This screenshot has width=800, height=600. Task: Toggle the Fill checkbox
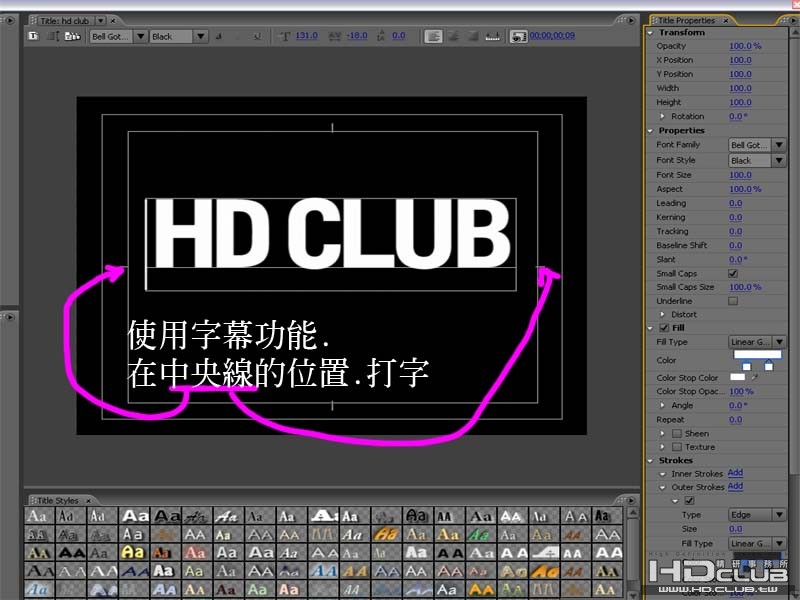tap(664, 328)
